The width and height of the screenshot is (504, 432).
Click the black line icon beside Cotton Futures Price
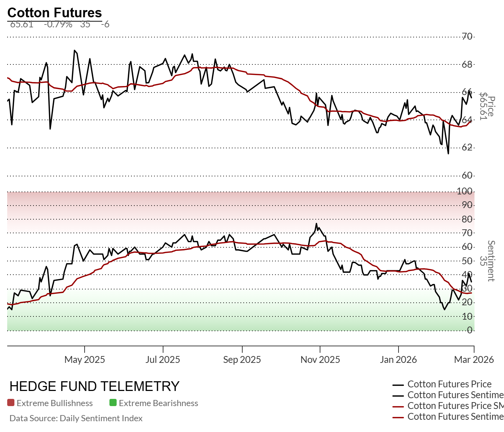click(398, 385)
